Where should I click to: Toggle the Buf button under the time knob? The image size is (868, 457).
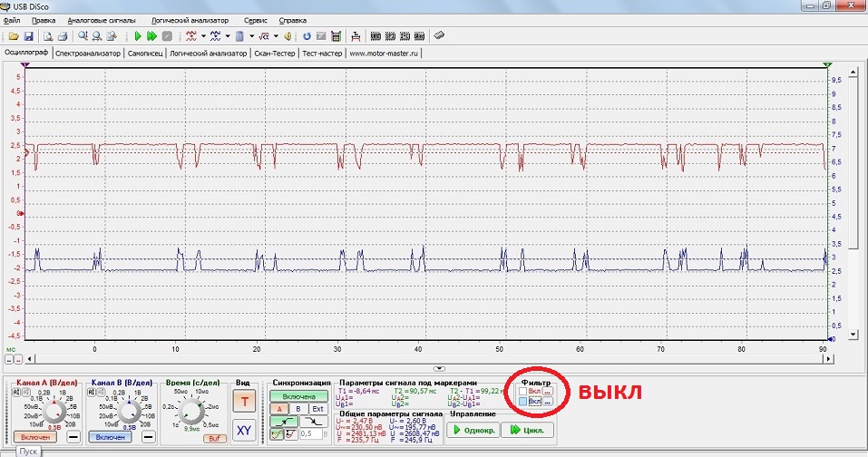click(214, 438)
